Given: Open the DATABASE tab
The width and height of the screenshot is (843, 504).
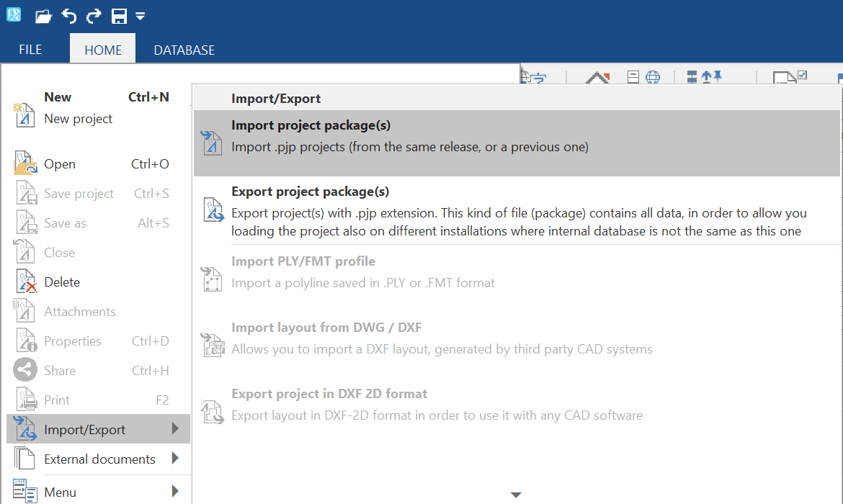Looking at the screenshot, I should coord(184,50).
